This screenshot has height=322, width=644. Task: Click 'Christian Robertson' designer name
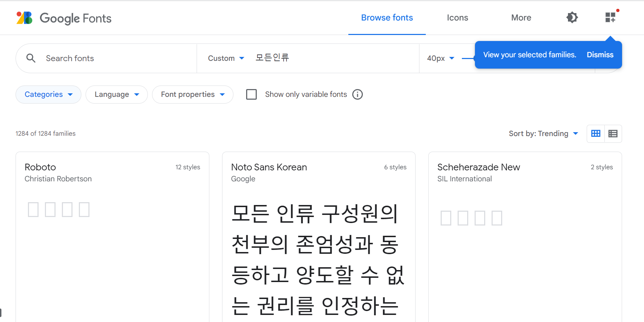coord(58,179)
